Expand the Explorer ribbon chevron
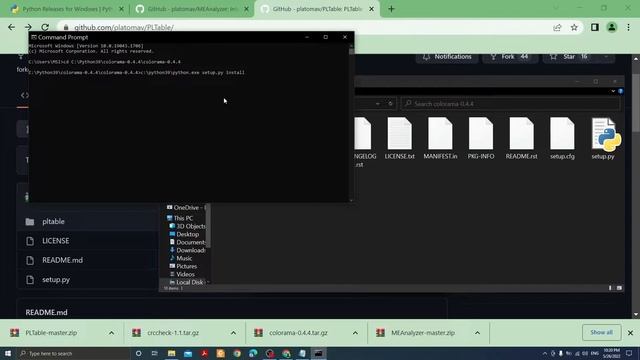This screenshot has height=360, width=640. coord(613,91)
